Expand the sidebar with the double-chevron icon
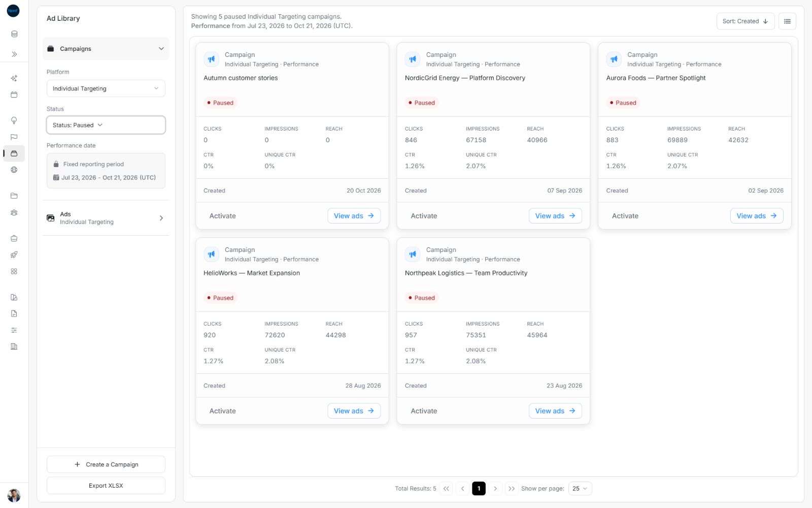Image resolution: width=812 pixels, height=508 pixels. [x=14, y=54]
